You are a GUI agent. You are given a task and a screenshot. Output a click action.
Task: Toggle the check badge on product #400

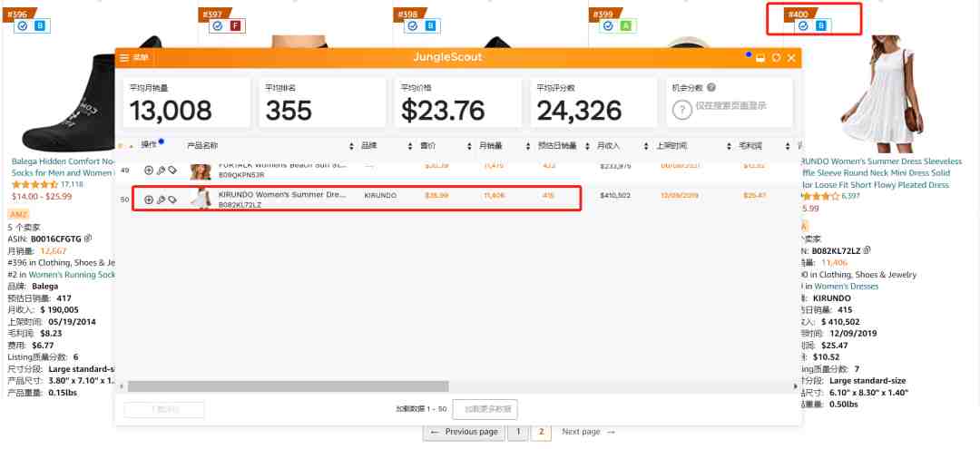pos(804,25)
